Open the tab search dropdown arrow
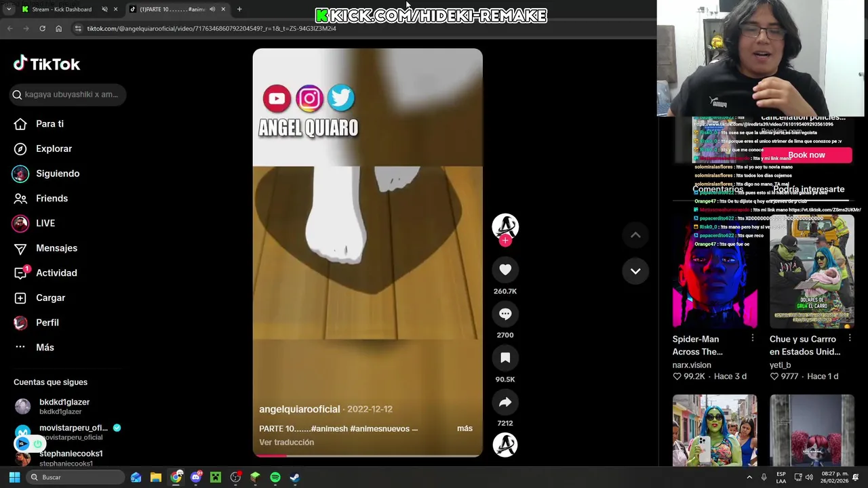This screenshot has width=868, height=488. (x=8, y=9)
